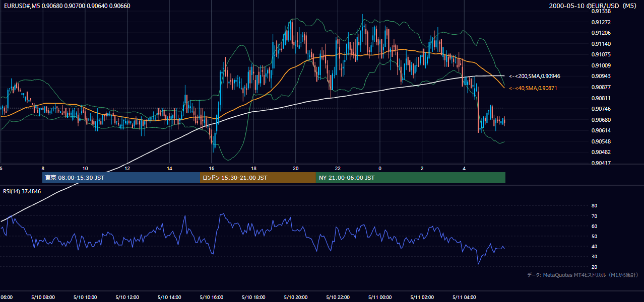Click price axis value 0.90746
This screenshot has height=302, width=644.
pos(601,109)
